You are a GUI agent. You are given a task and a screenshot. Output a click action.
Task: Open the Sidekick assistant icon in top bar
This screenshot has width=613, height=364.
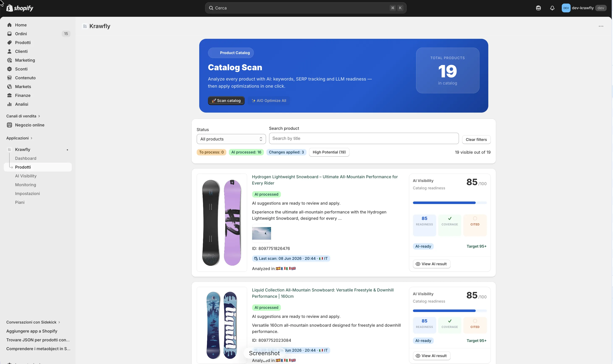(x=538, y=8)
